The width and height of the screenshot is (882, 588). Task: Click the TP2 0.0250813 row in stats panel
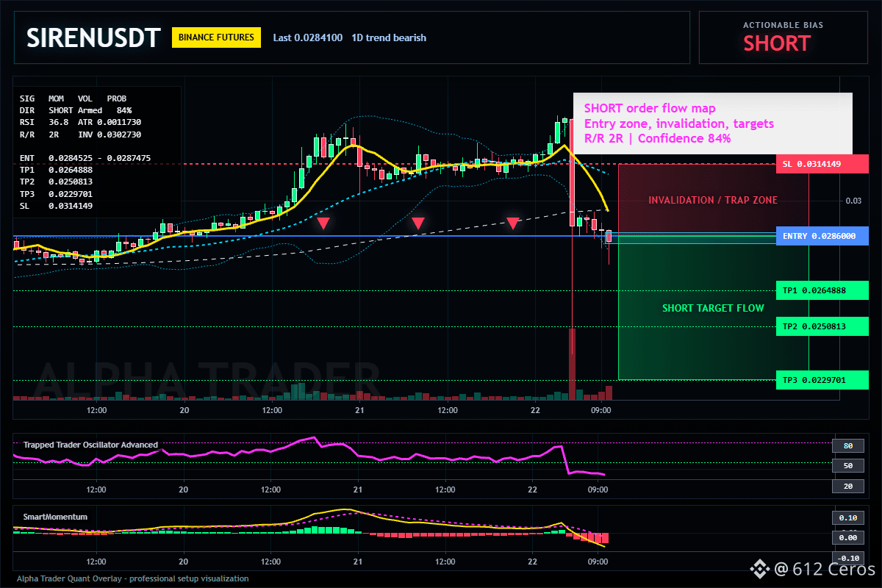[x=56, y=182]
